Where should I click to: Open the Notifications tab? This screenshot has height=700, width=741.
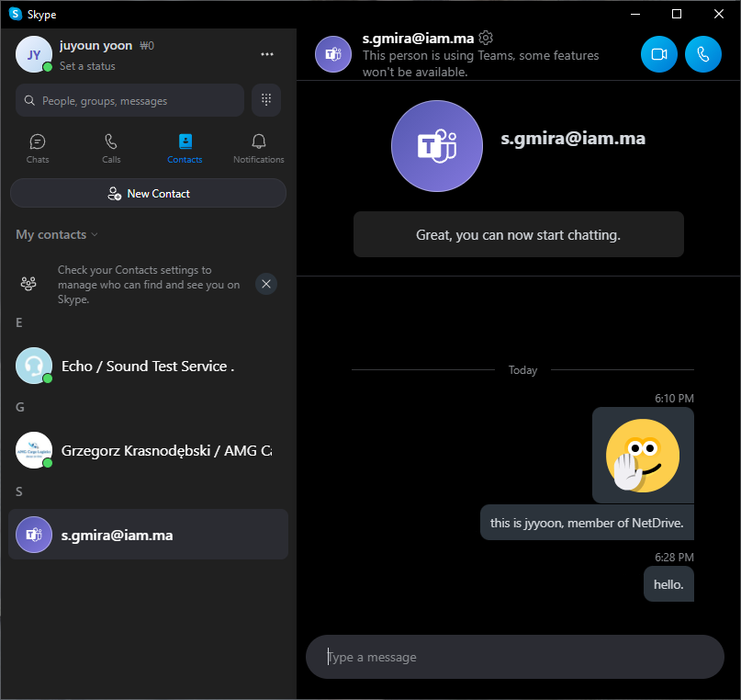pos(259,149)
